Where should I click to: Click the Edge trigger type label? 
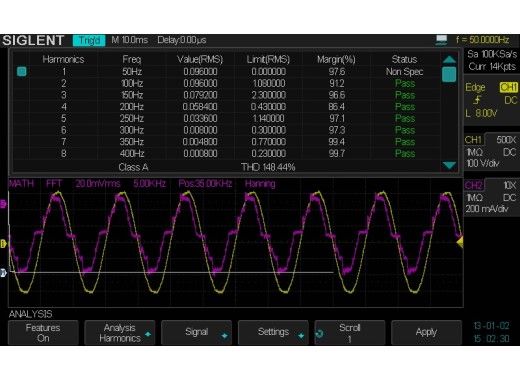[475, 87]
